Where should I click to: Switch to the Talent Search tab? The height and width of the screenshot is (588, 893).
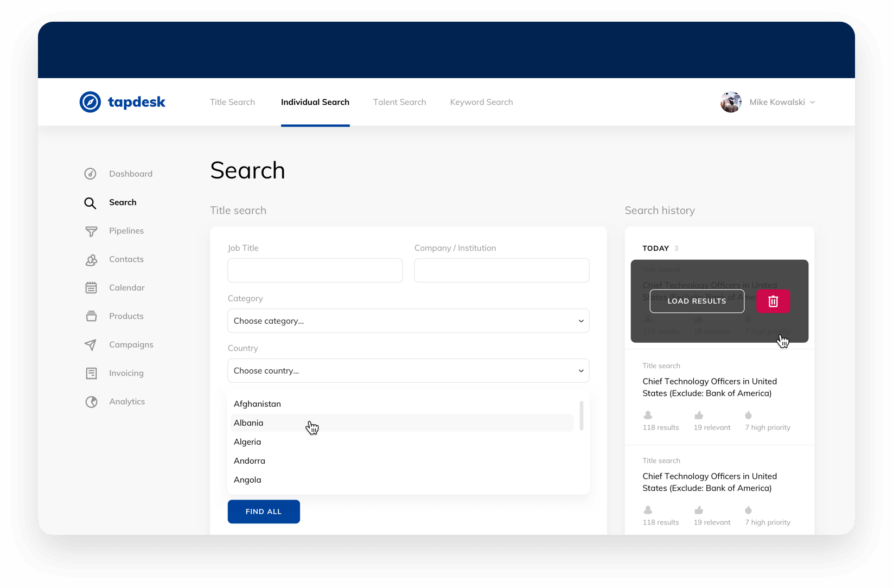pos(399,102)
